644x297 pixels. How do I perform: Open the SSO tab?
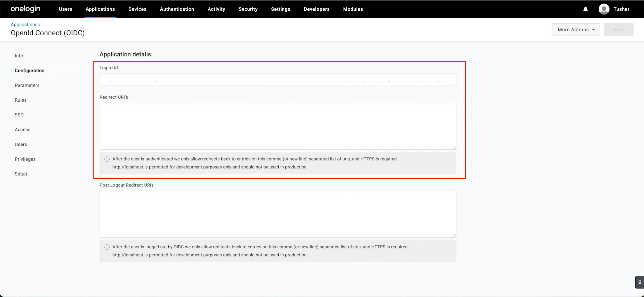pos(19,115)
